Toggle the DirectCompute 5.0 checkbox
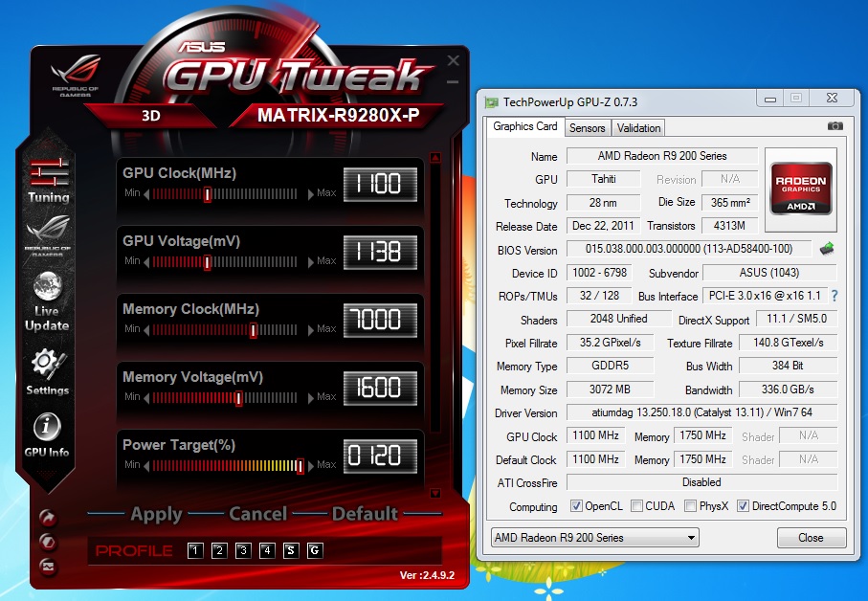The width and height of the screenshot is (868, 601). 743,506
